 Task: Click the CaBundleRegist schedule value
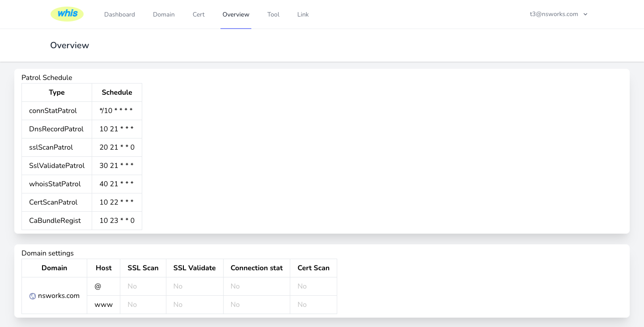[x=117, y=221]
